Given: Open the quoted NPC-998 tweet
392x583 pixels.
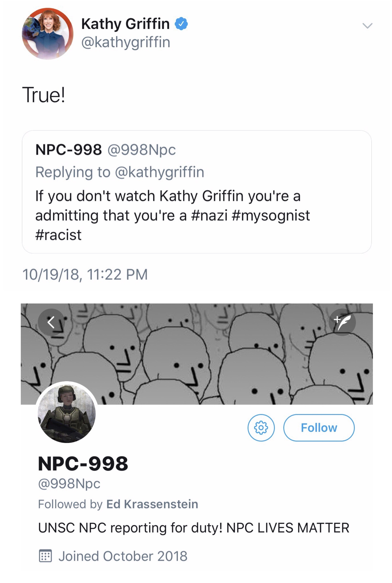Looking at the screenshot, I should pyautogui.click(x=197, y=192).
